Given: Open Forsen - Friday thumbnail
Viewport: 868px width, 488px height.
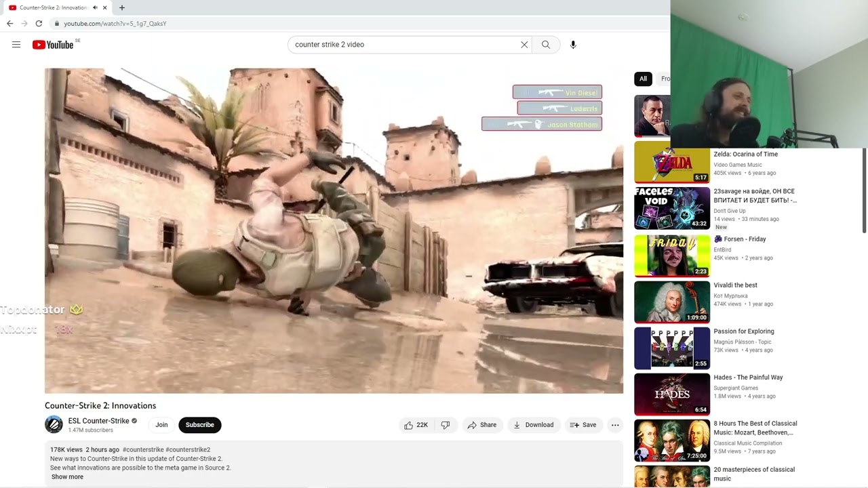Looking at the screenshot, I should (672, 256).
